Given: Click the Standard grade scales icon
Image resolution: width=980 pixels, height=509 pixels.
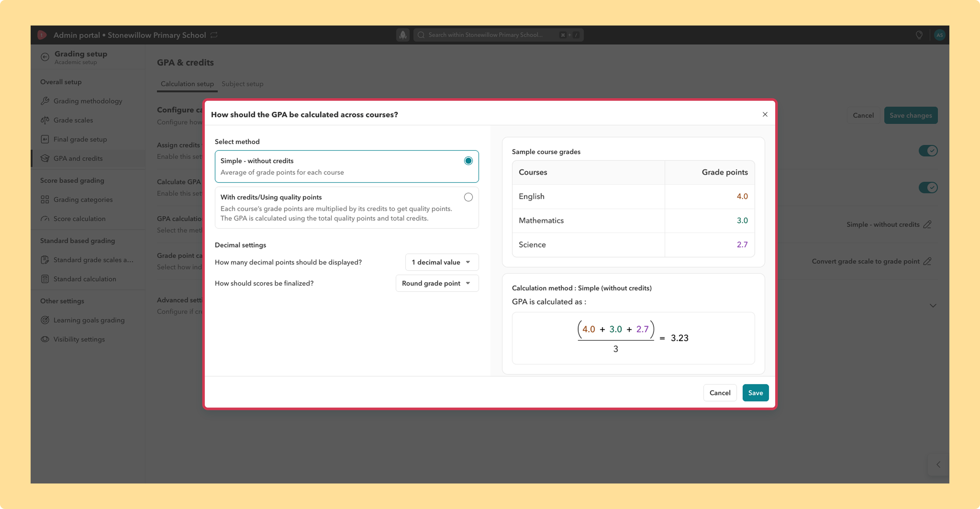Looking at the screenshot, I should 45,260.
